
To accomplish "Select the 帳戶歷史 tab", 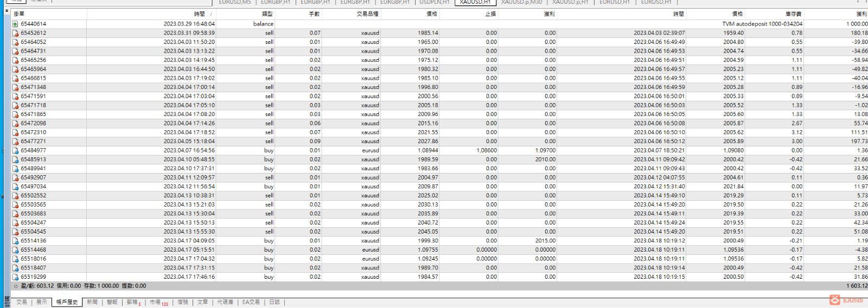I will 67,302.
